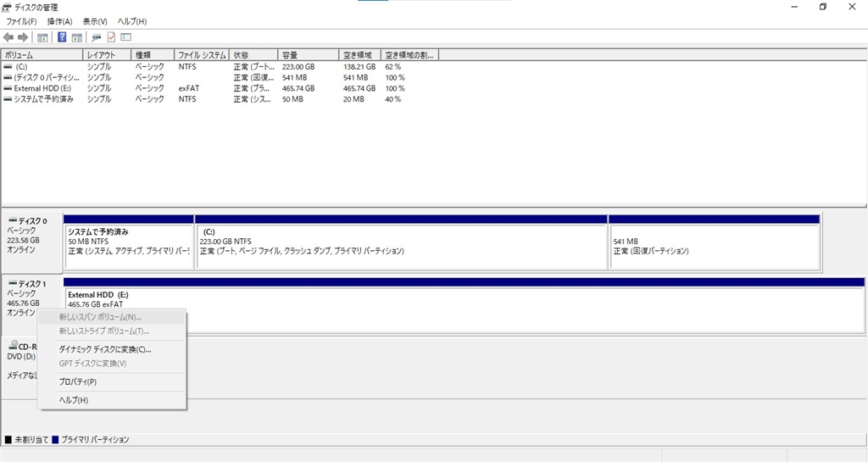This screenshot has width=868, height=462.
Task: Toggle the console tree pane icon
Action: (42, 37)
